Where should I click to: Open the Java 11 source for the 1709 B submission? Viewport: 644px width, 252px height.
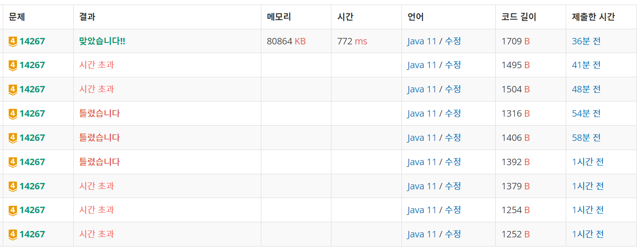click(x=422, y=41)
